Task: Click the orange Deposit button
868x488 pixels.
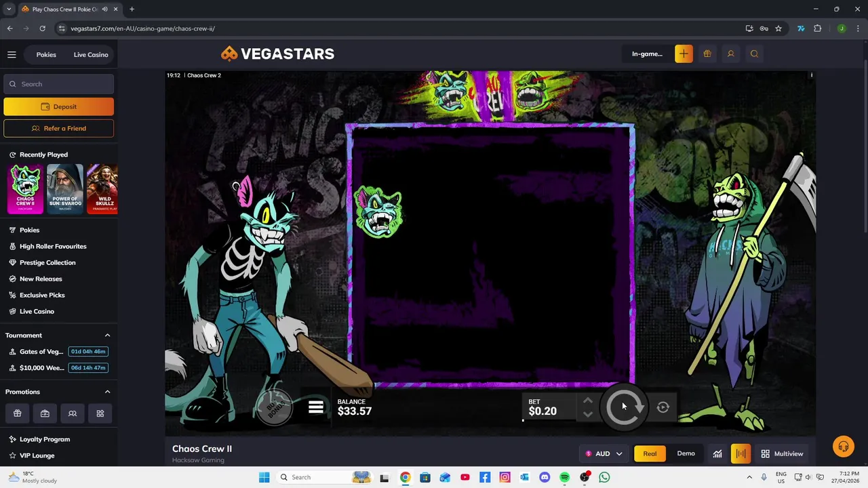Action: pyautogui.click(x=58, y=106)
